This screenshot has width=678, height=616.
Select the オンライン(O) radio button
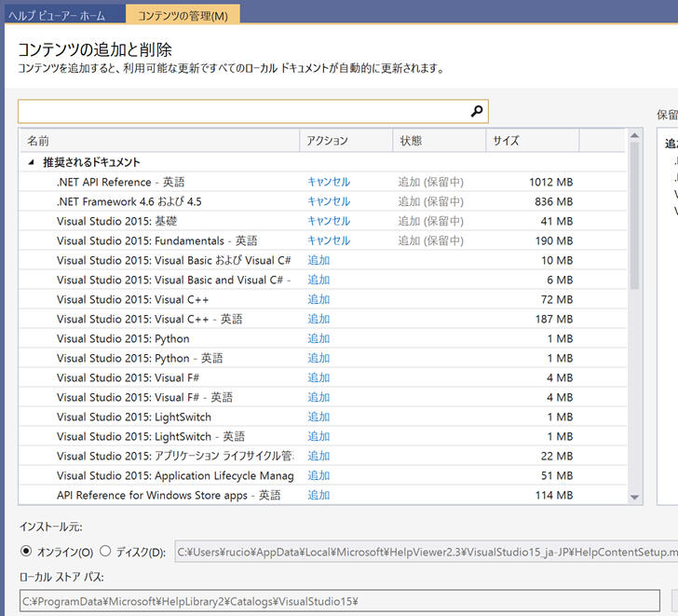click(26, 551)
